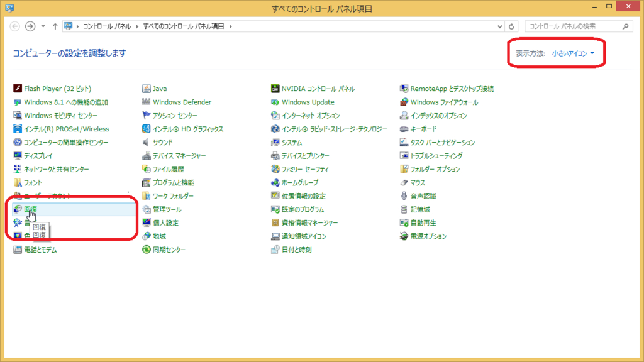The image size is (644, 362).
Task: Click the デバイスとプリンター icon
Action: click(275, 156)
